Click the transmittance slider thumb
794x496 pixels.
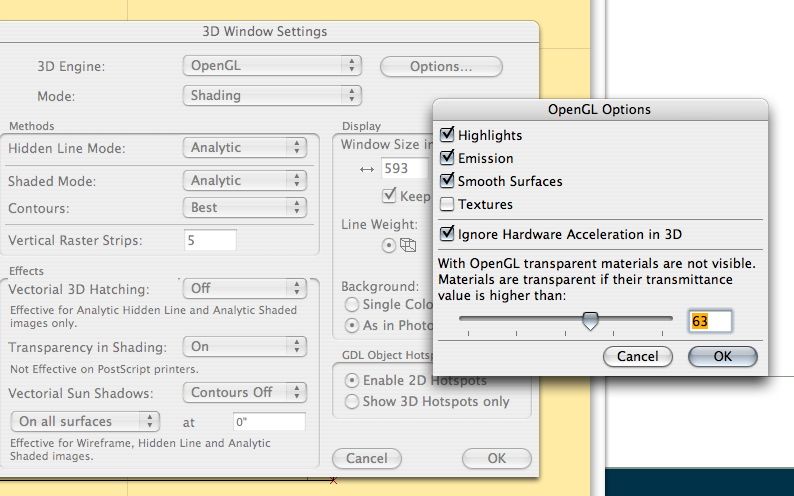(590, 321)
